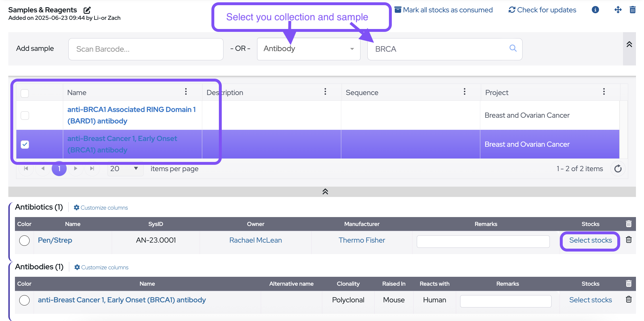Delete the Pen/Strep row with its trash icon
Viewport: 644px width, 321px height.
pyautogui.click(x=628, y=240)
